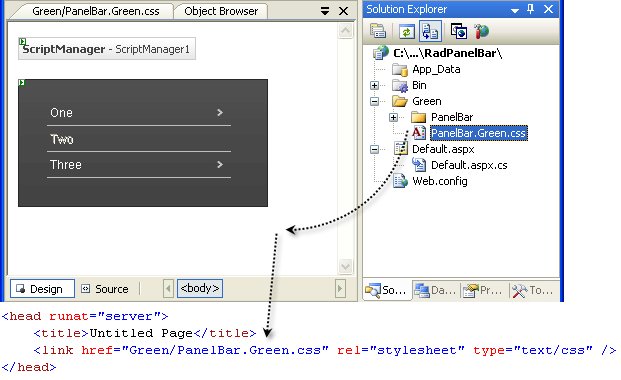This screenshot has width=621, height=380.
Task: Switch to Source view
Action: (x=105, y=289)
